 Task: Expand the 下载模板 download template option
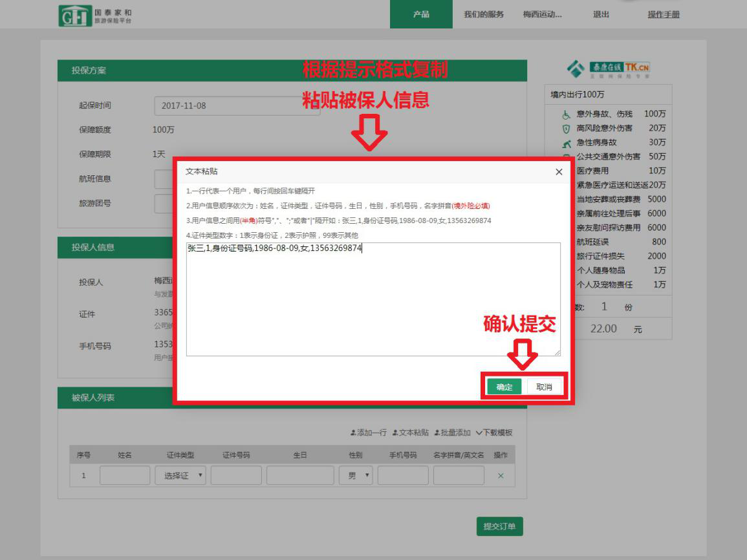point(494,433)
